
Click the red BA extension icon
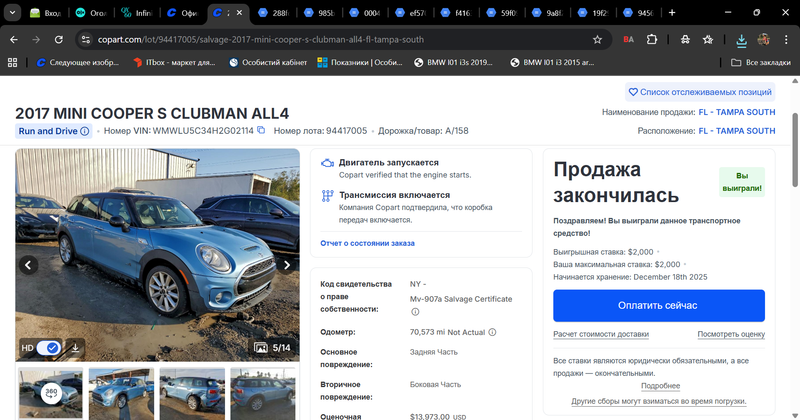click(x=629, y=40)
